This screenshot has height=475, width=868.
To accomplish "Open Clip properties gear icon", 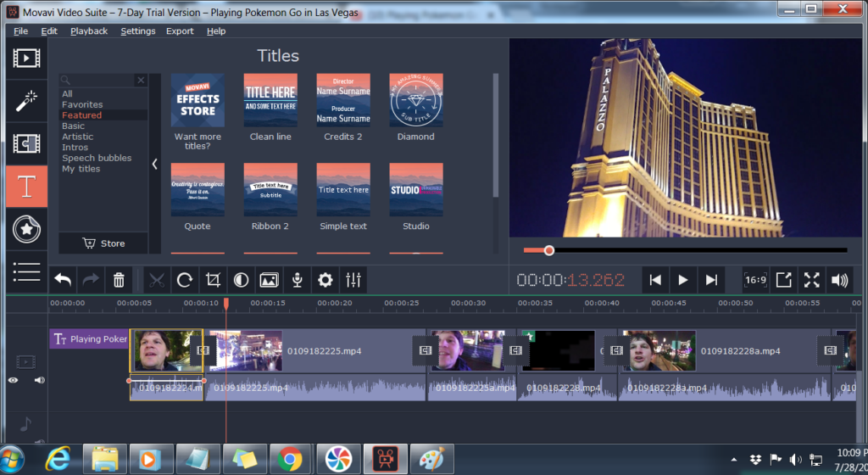I will [325, 280].
